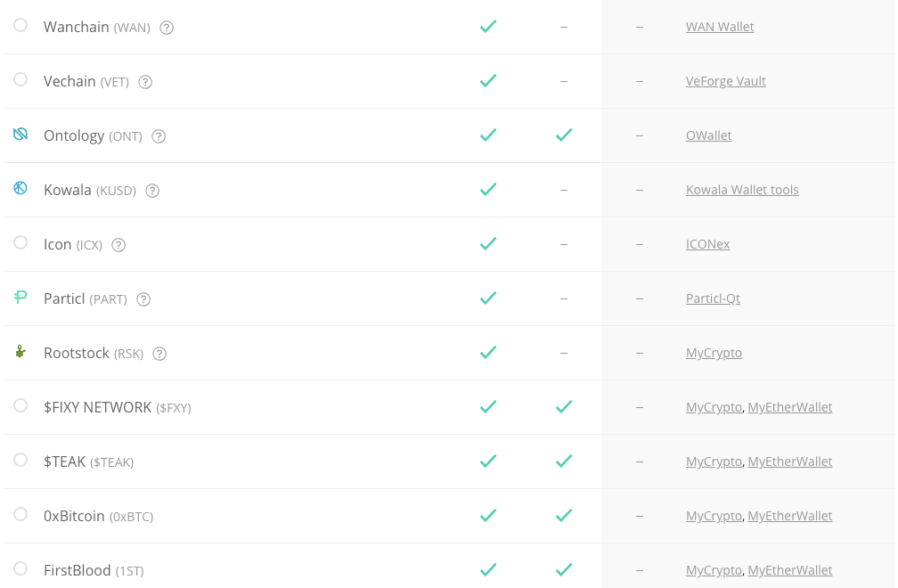
Task: Select the FirstBlood placeholder circle
Action: [20, 568]
